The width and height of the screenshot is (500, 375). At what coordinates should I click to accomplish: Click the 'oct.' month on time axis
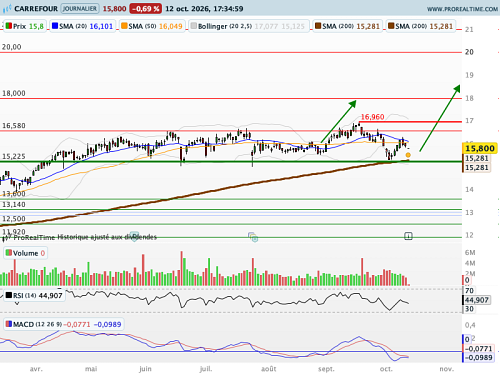point(386,369)
